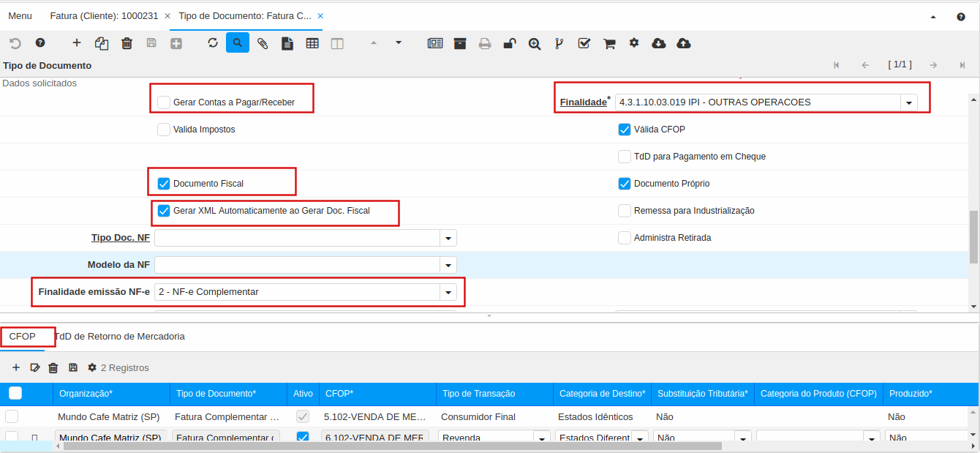This screenshot has width=980, height=453.
Task: Click the unlocked padlock icon in toolbar
Action: tap(510, 43)
